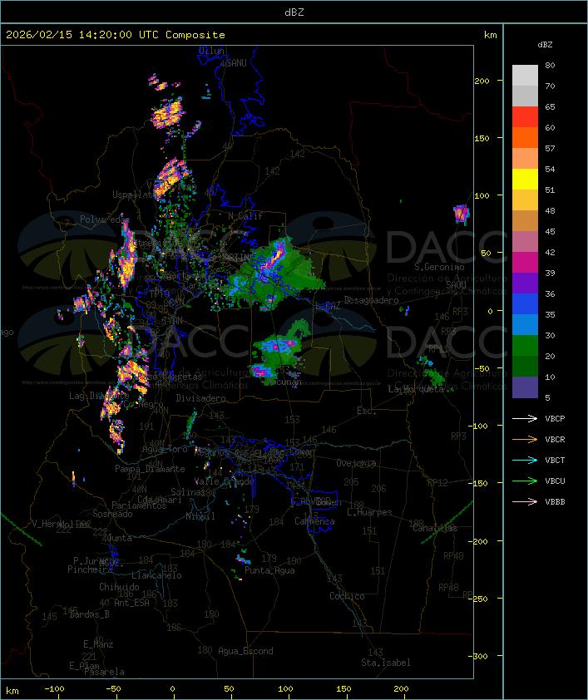The width and height of the screenshot is (588, 700).
Task: Click the isolated storm cell above S.Geronimo
Action: (x=462, y=213)
